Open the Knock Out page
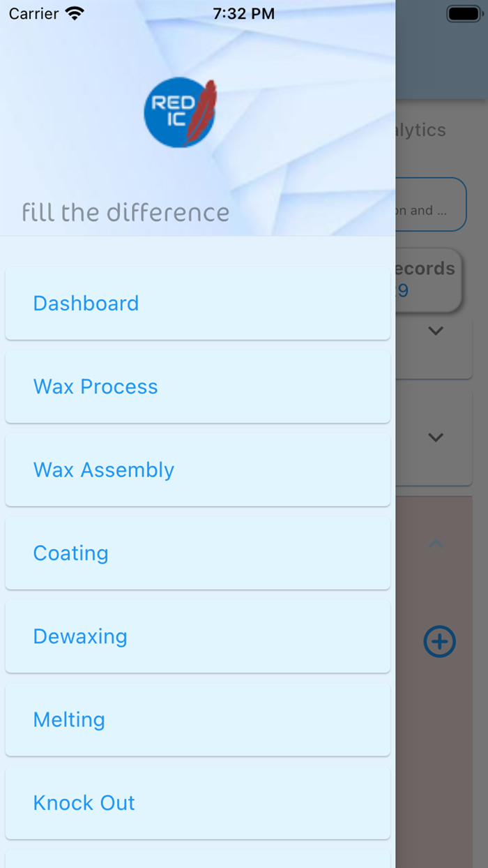The image size is (488, 868). pyautogui.click(x=197, y=803)
